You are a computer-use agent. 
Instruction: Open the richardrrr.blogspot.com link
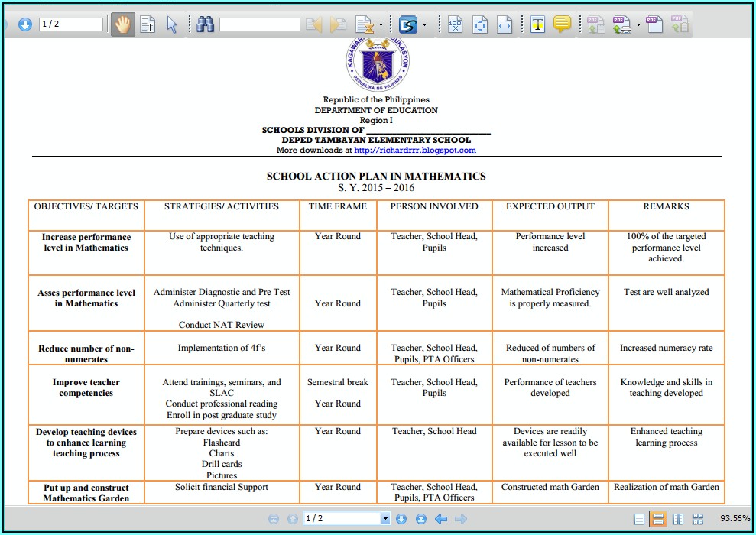pyautogui.click(x=414, y=151)
